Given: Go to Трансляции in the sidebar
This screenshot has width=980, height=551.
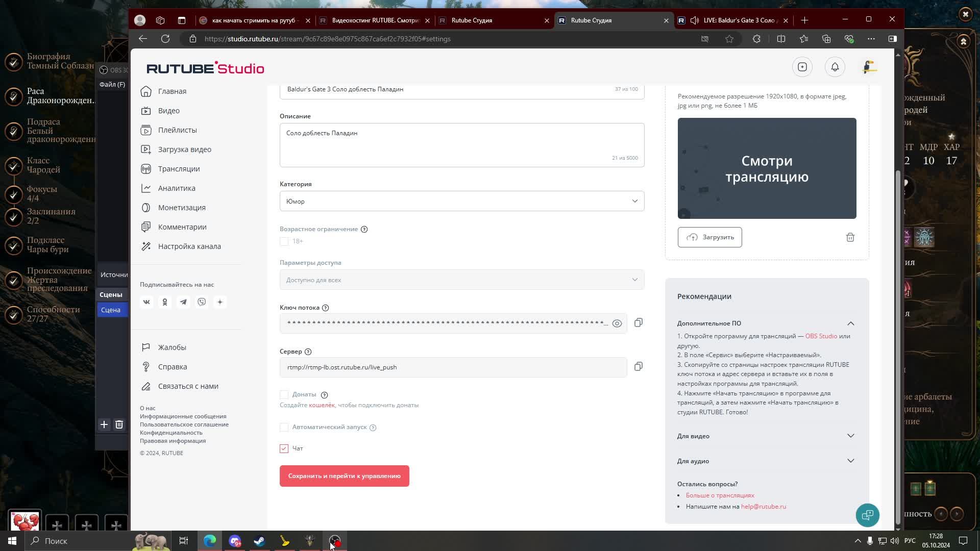Looking at the screenshot, I should pos(179,169).
